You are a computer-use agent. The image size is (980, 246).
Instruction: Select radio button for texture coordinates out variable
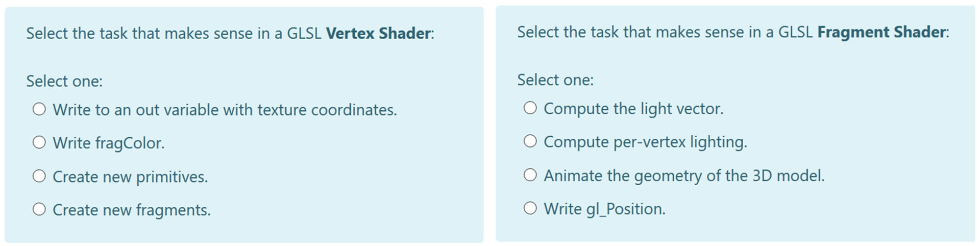click(39, 109)
